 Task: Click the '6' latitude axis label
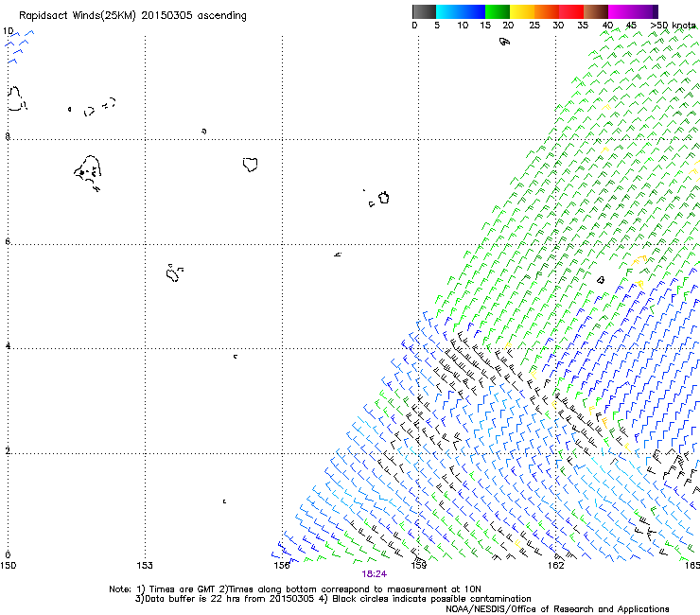click(x=8, y=241)
